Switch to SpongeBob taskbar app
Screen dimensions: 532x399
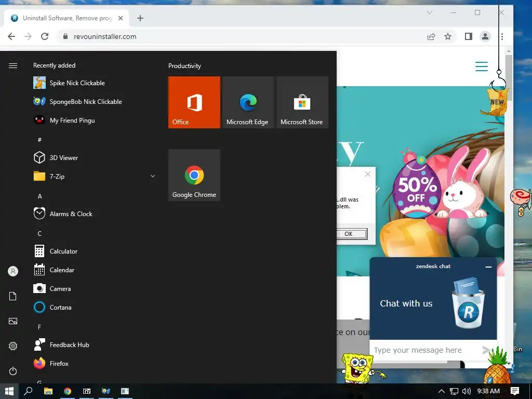pos(106,391)
